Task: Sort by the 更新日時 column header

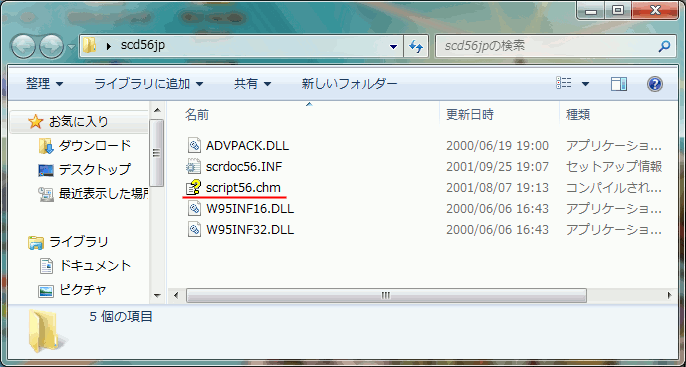Action: [469, 115]
